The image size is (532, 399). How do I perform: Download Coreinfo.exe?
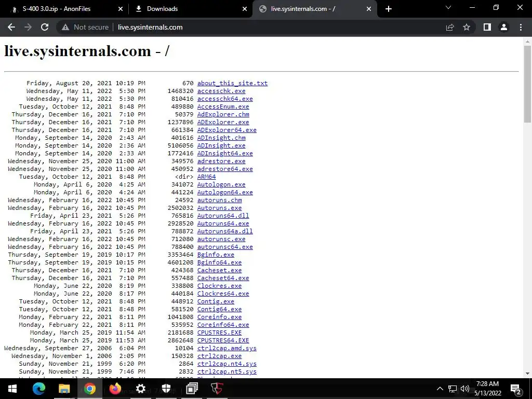tap(220, 317)
